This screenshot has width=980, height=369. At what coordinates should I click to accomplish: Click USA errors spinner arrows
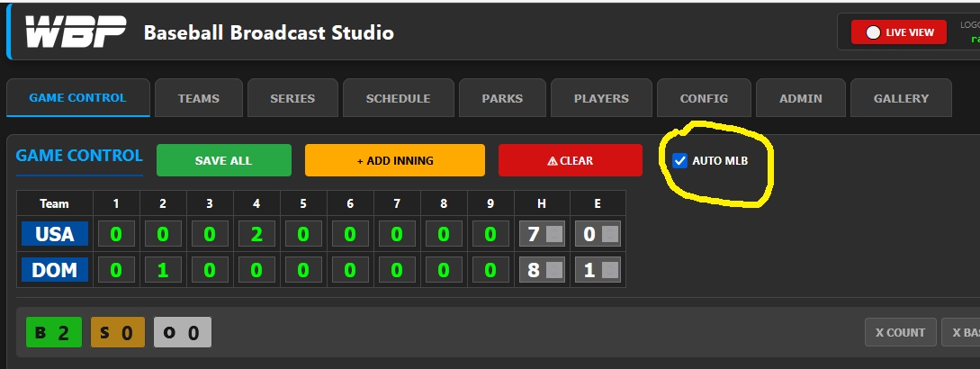609,235
